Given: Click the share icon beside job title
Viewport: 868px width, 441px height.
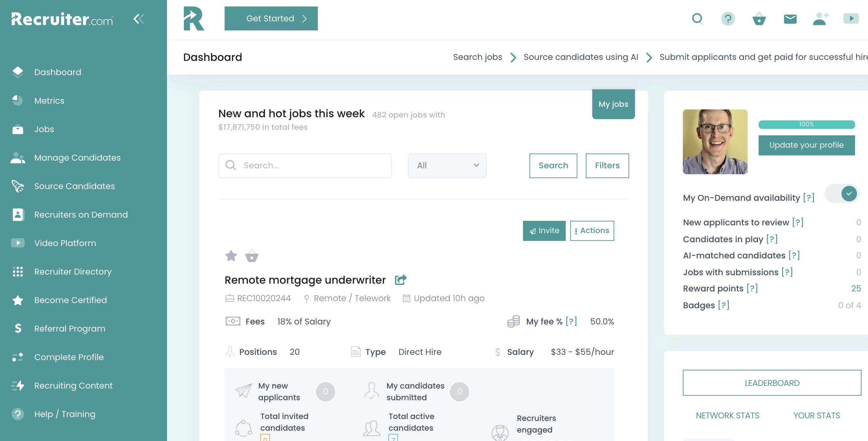Looking at the screenshot, I should [x=400, y=279].
